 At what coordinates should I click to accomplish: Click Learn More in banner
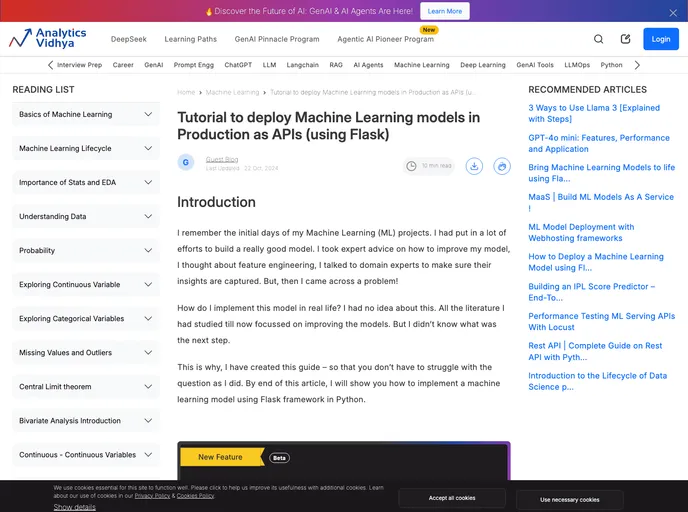tap(444, 11)
